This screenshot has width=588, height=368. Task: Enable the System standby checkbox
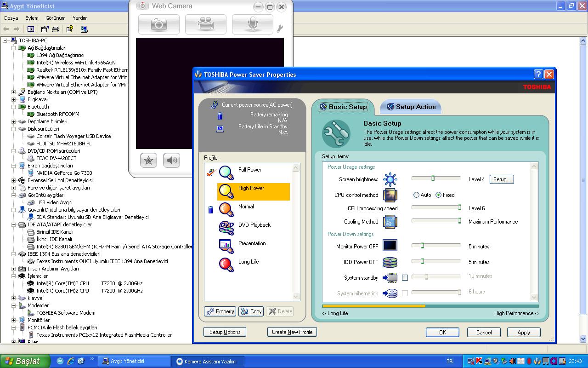pos(405,278)
